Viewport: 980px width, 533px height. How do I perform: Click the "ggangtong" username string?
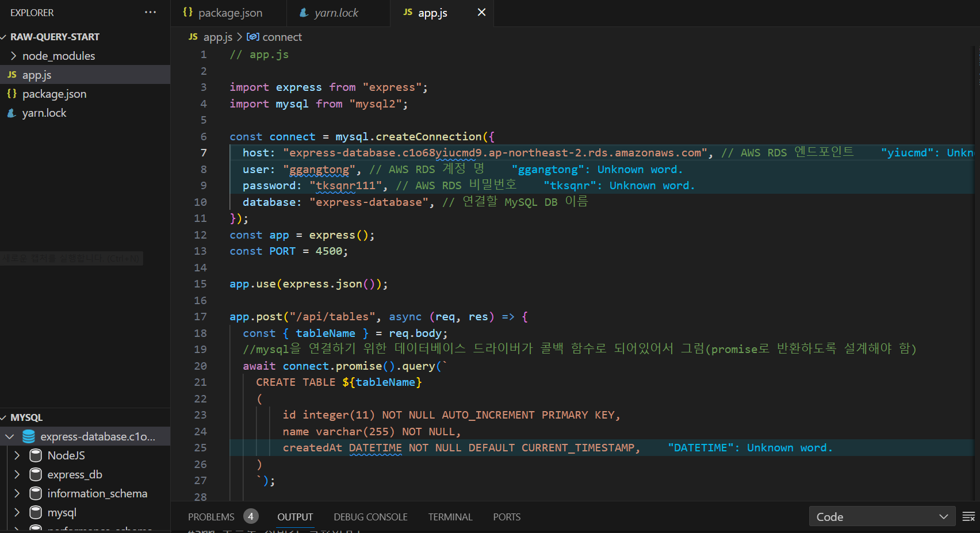319,170
